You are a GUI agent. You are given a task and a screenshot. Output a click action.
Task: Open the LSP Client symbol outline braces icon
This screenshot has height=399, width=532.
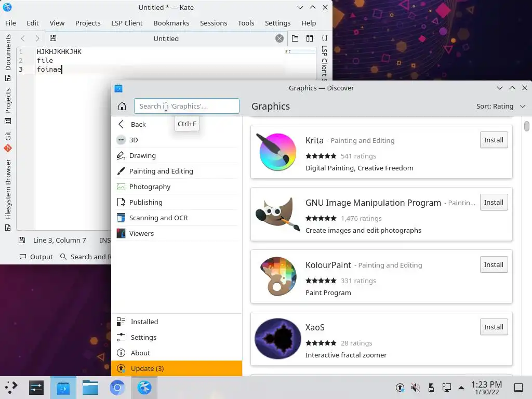click(324, 38)
